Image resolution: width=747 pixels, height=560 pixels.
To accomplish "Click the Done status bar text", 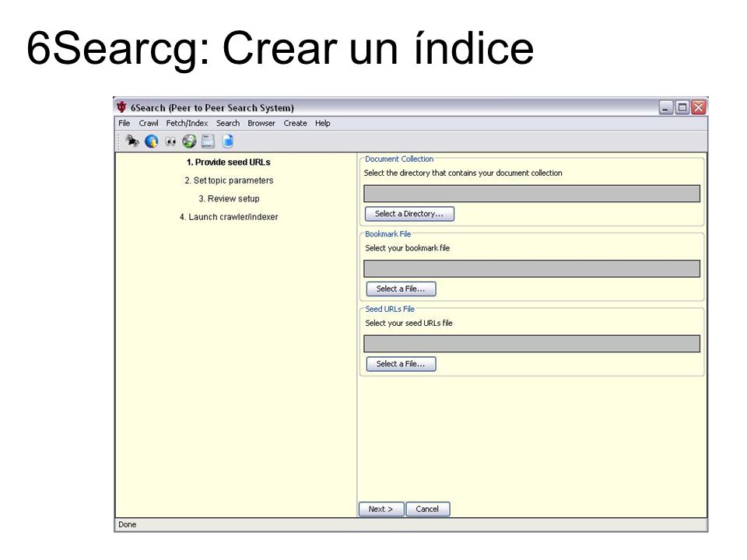I will point(127,524).
